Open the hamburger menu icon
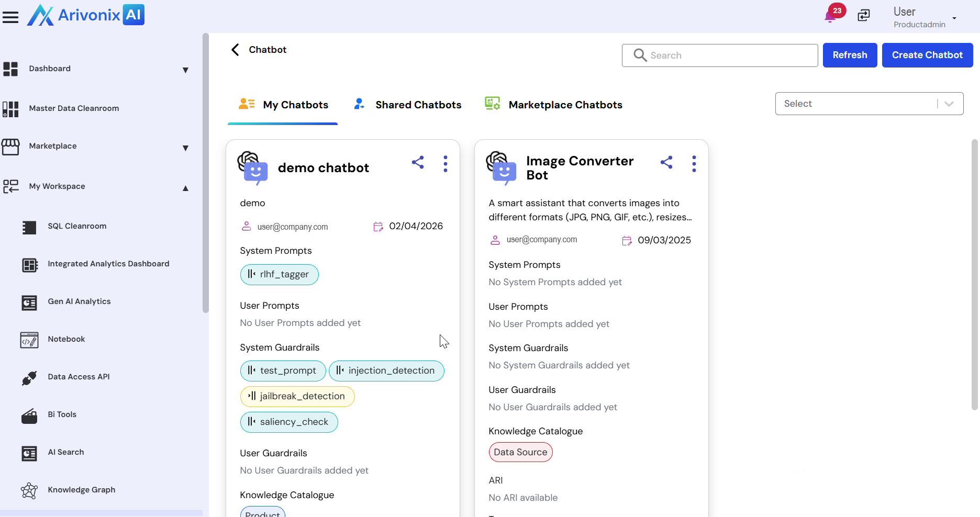980x517 pixels. (x=10, y=17)
